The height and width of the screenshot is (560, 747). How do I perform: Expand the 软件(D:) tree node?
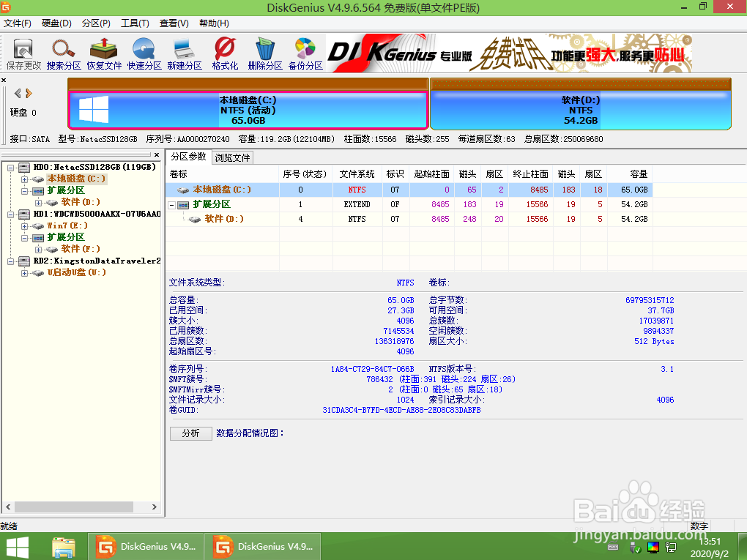(x=38, y=203)
